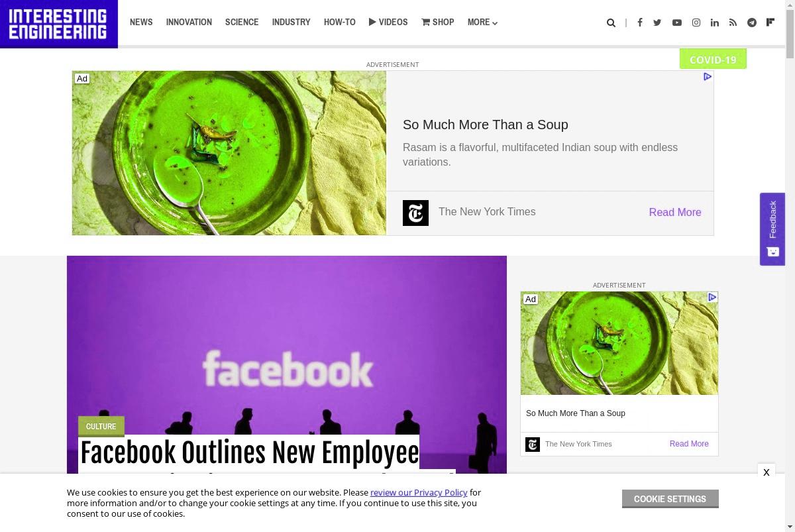The width and height of the screenshot is (795, 532).
Task: Expand the MORE dropdown menu
Action: (x=482, y=23)
